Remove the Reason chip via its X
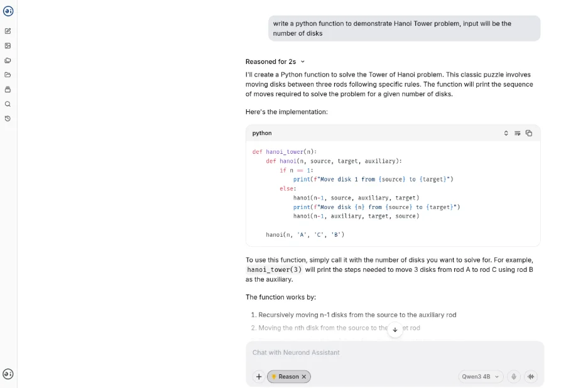This screenshot has height=388, width=588. coord(304,376)
